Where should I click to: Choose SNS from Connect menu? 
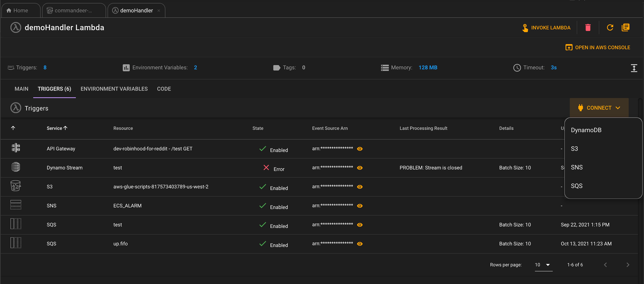tap(603, 167)
